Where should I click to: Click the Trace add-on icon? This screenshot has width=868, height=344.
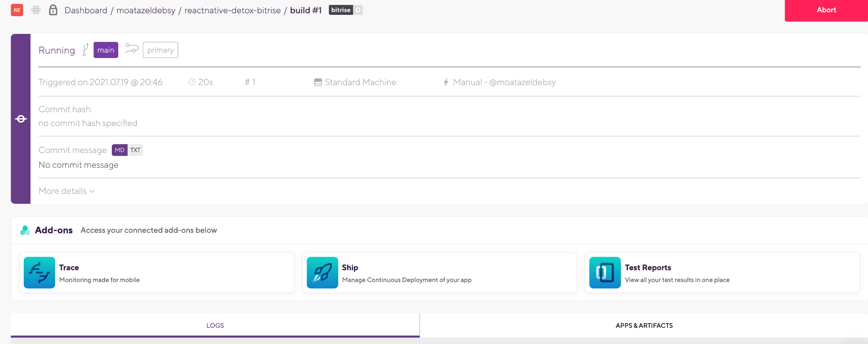click(39, 272)
